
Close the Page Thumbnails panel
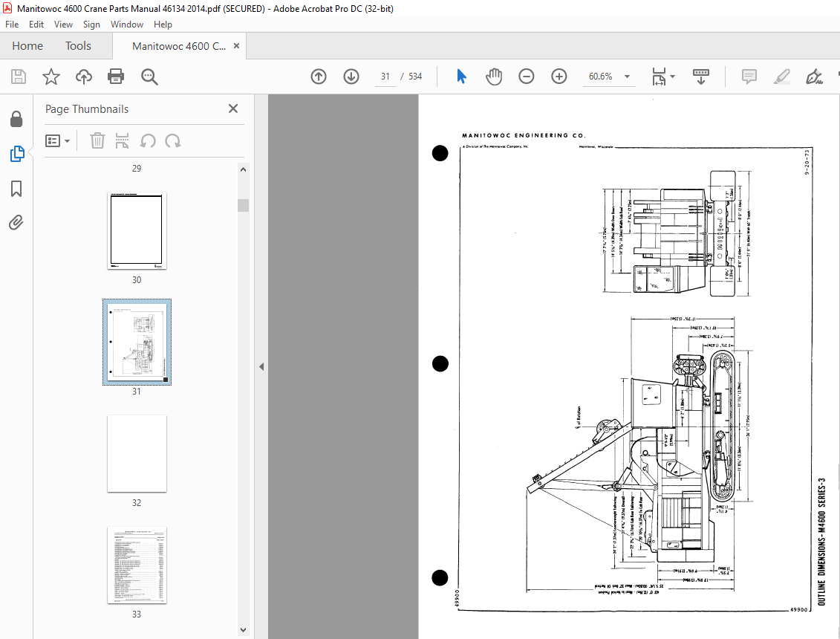click(x=233, y=108)
